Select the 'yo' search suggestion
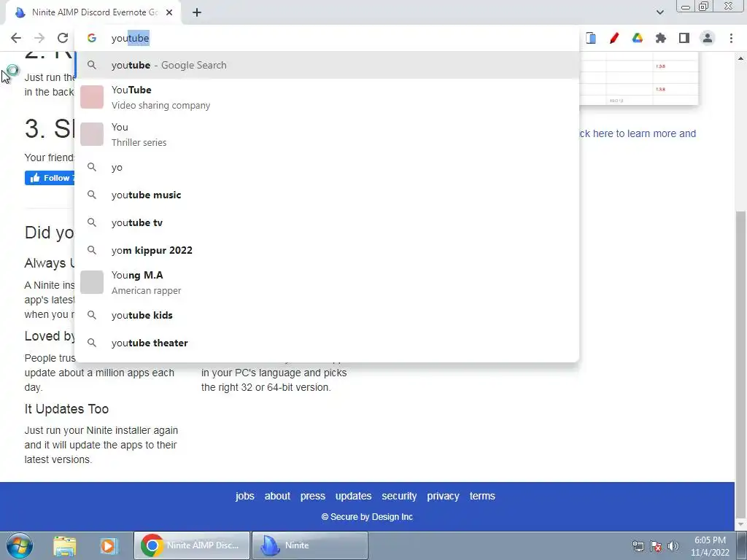The image size is (747, 560). pos(328,167)
